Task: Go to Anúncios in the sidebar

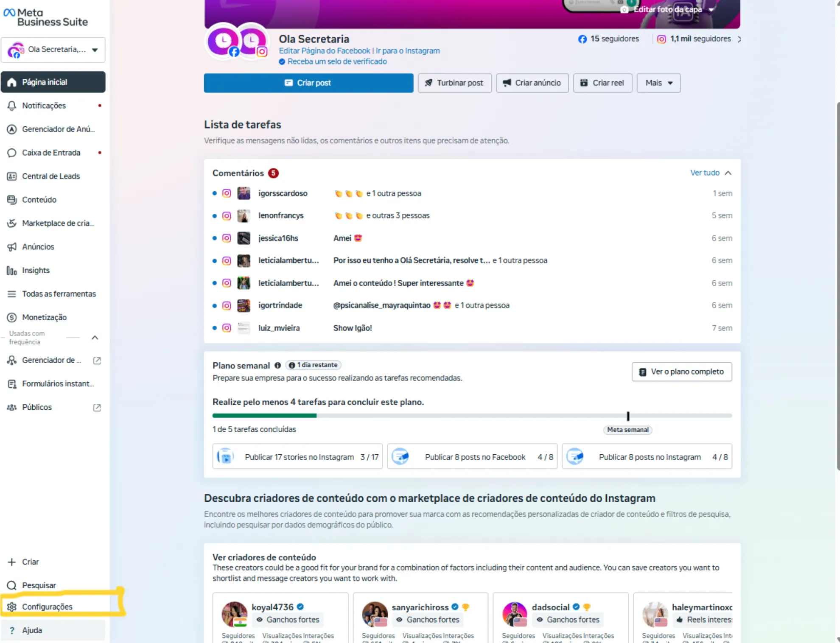Action: (53, 247)
